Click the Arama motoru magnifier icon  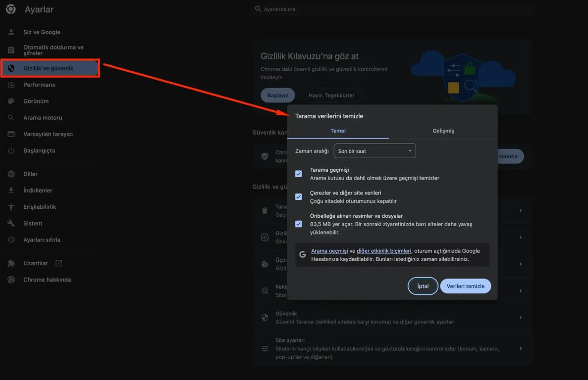click(11, 118)
